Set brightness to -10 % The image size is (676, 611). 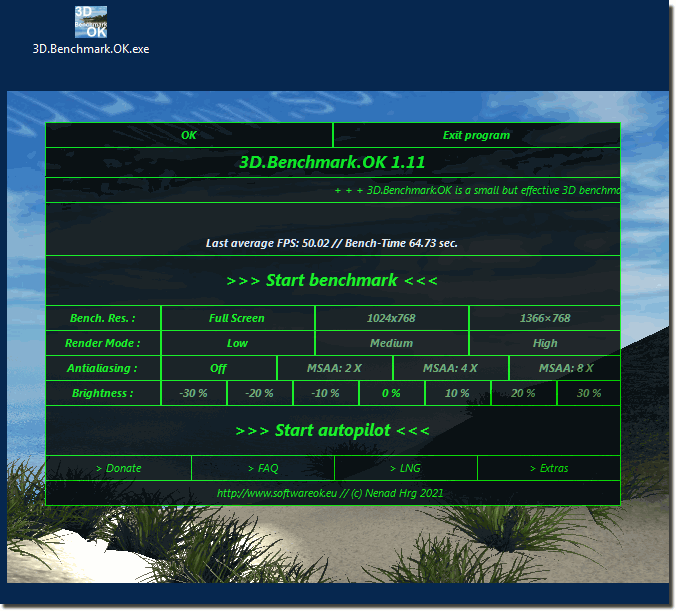click(325, 393)
